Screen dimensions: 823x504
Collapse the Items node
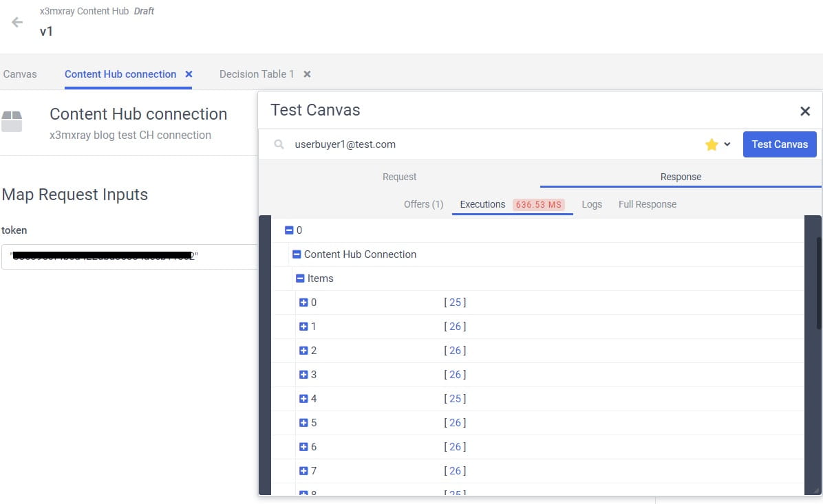(x=300, y=278)
